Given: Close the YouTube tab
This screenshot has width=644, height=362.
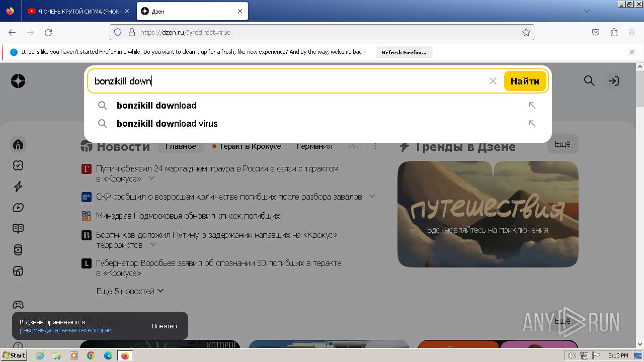Looking at the screenshot, I should click(127, 11).
